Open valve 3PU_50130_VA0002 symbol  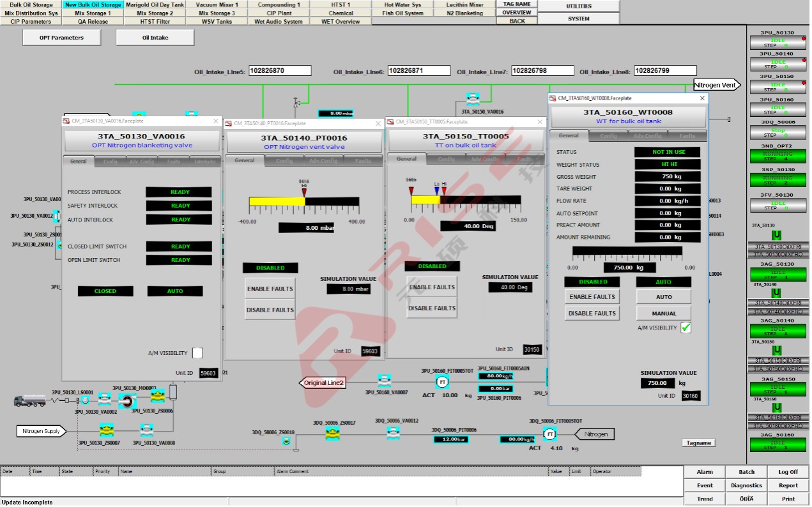coord(105,400)
